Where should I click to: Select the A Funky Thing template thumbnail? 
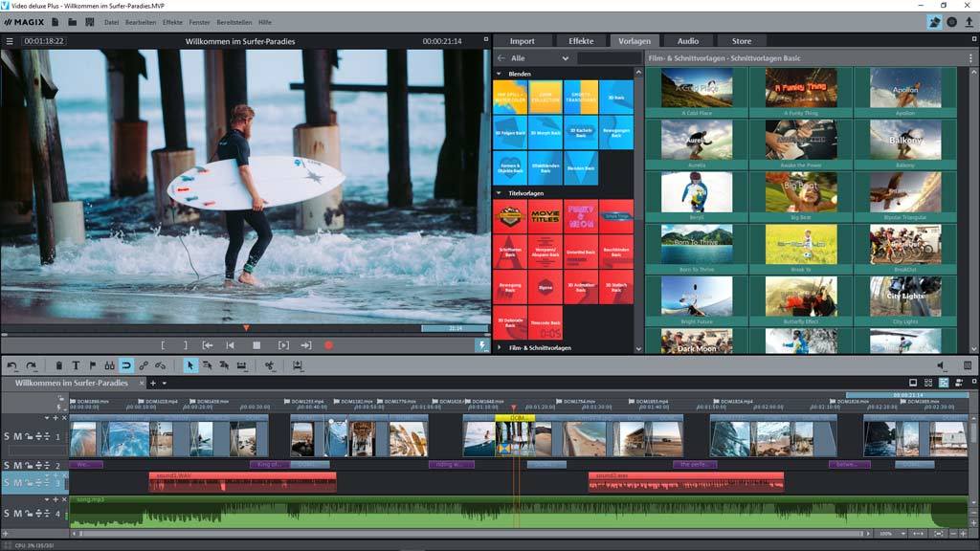pyautogui.click(x=801, y=88)
